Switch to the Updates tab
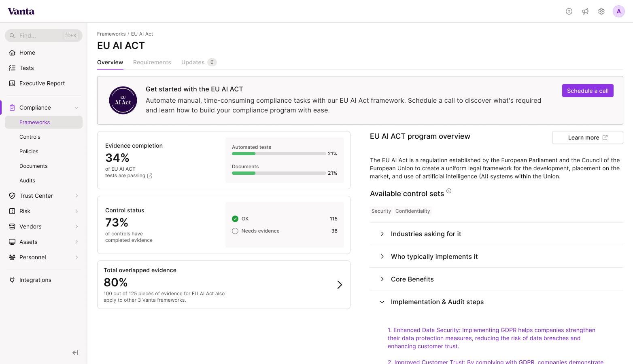 [199, 62]
